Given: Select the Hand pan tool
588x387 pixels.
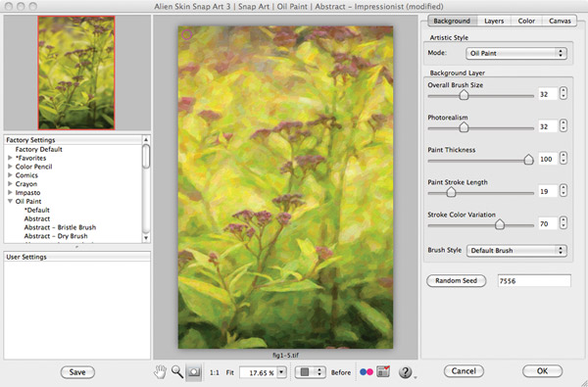Looking at the screenshot, I should coord(160,372).
